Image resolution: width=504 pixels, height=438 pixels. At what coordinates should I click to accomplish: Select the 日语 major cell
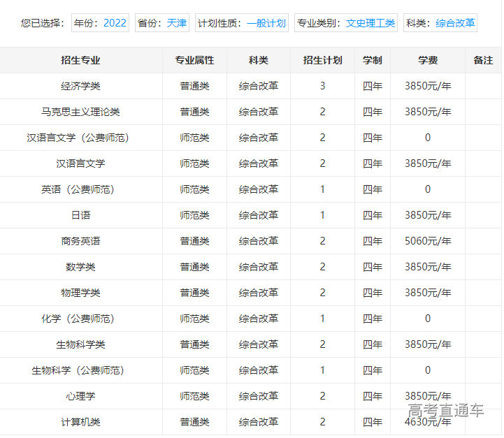[80, 215]
